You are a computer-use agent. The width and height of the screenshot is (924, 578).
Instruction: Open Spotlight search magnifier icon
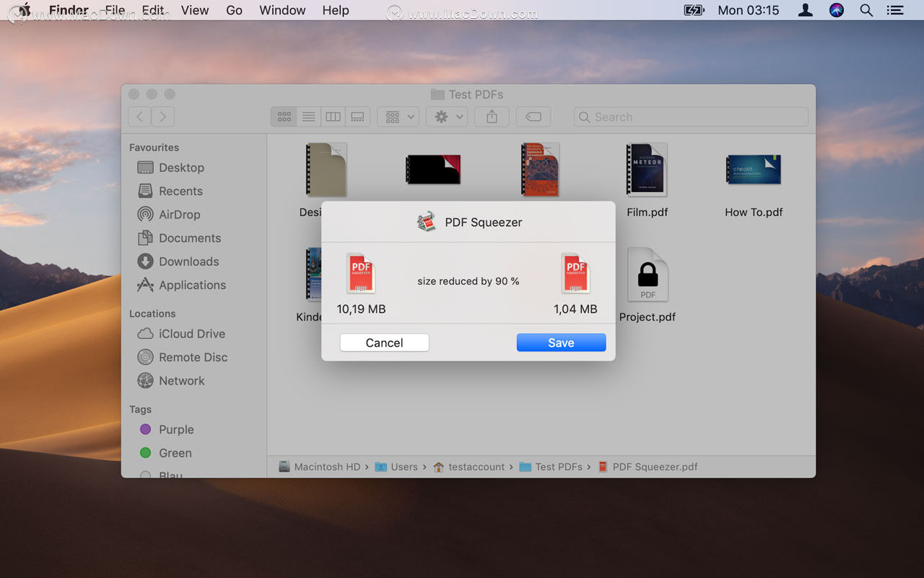coord(866,10)
